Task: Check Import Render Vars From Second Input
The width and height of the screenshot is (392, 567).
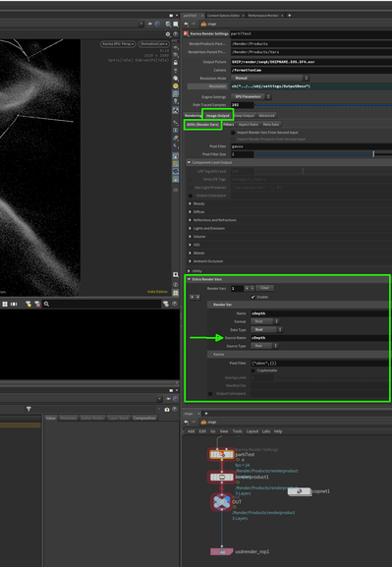Action: click(233, 133)
